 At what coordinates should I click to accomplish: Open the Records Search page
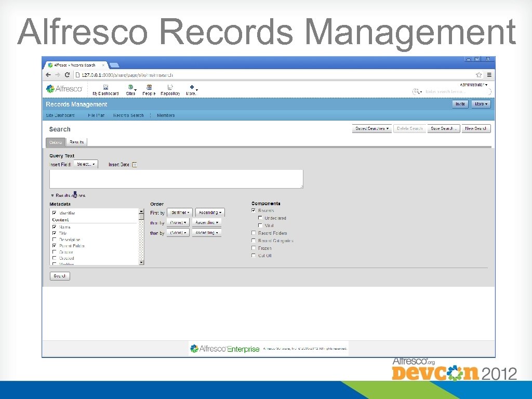pos(128,115)
